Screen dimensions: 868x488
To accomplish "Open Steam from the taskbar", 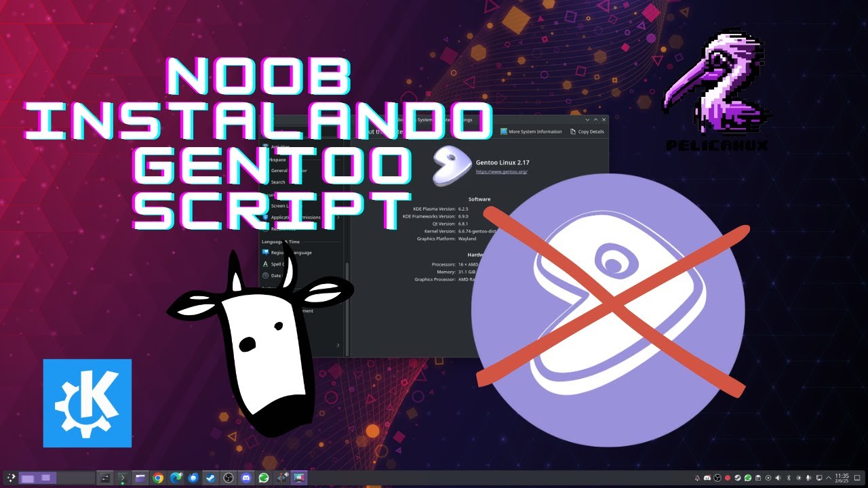I will pyautogui.click(x=210, y=478).
